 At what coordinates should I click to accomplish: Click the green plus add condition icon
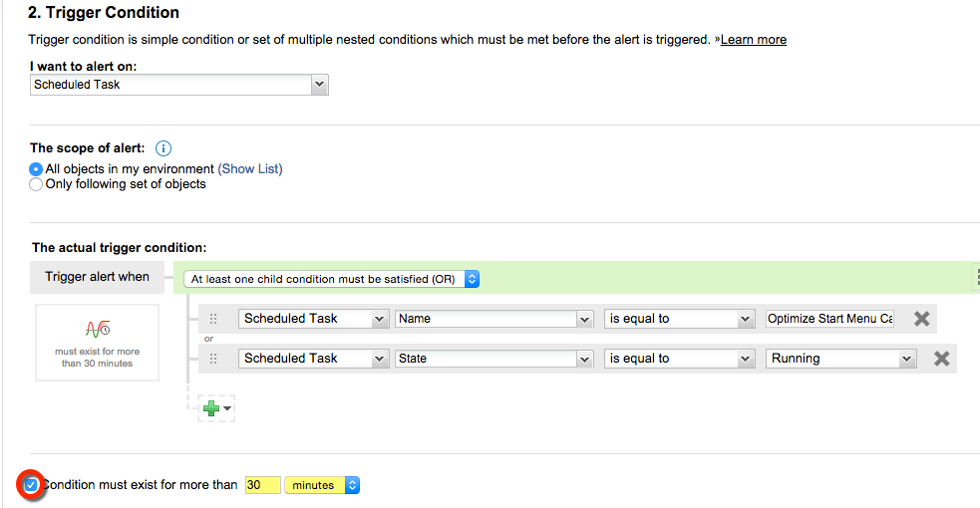tap(211, 407)
